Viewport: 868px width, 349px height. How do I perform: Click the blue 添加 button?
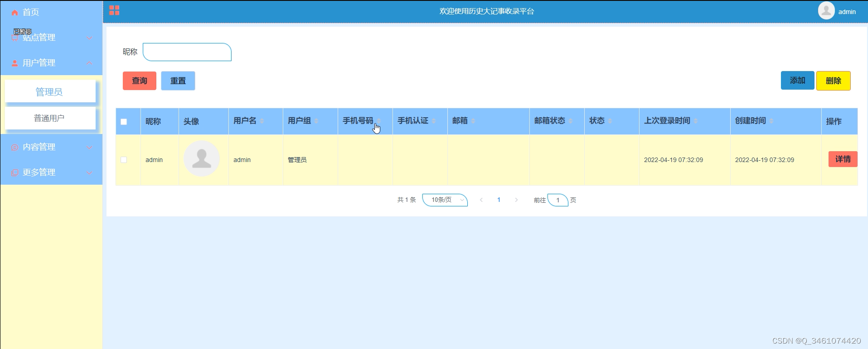(798, 81)
